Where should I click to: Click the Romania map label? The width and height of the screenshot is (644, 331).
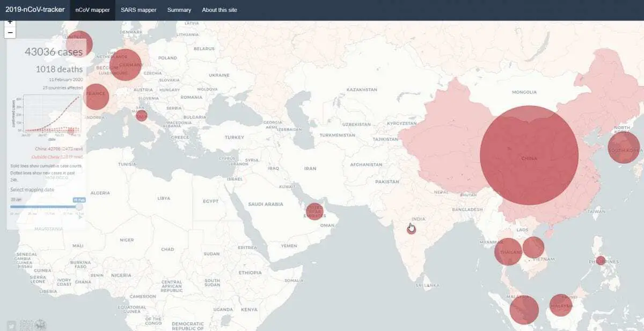click(x=192, y=97)
